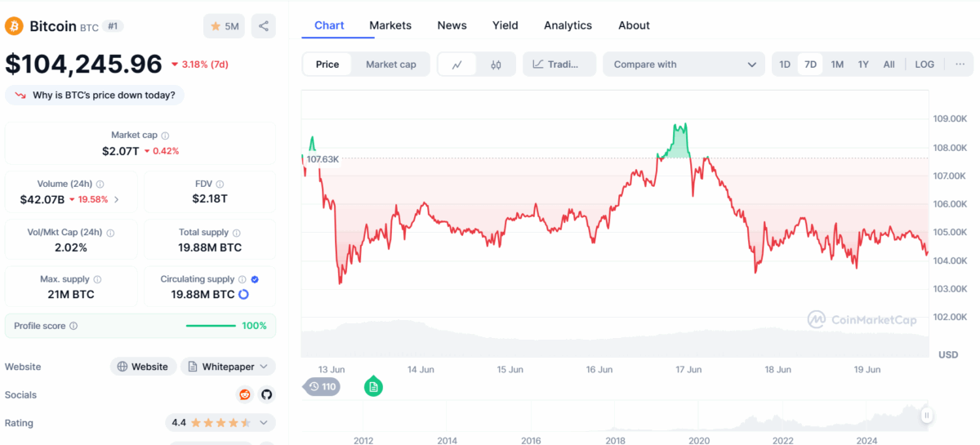Open the Markets tab

coord(390,25)
